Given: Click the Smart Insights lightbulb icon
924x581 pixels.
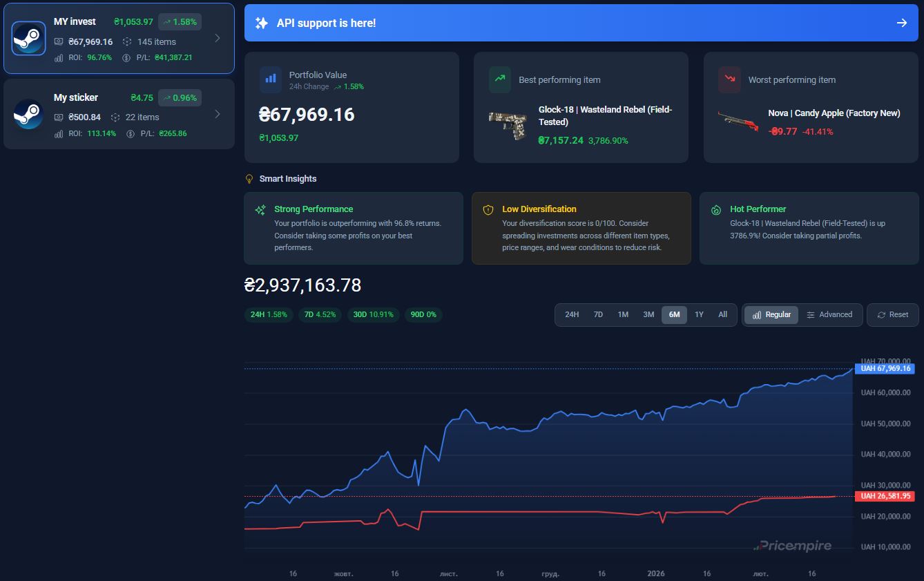Looking at the screenshot, I should click(x=250, y=179).
